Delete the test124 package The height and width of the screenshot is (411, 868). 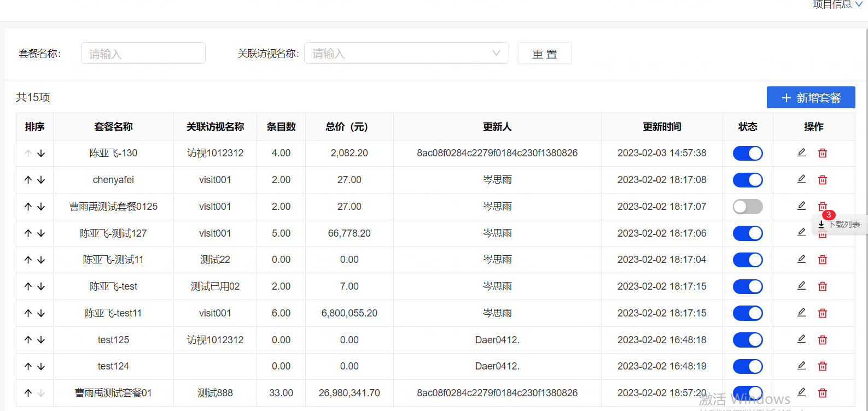pyautogui.click(x=823, y=366)
